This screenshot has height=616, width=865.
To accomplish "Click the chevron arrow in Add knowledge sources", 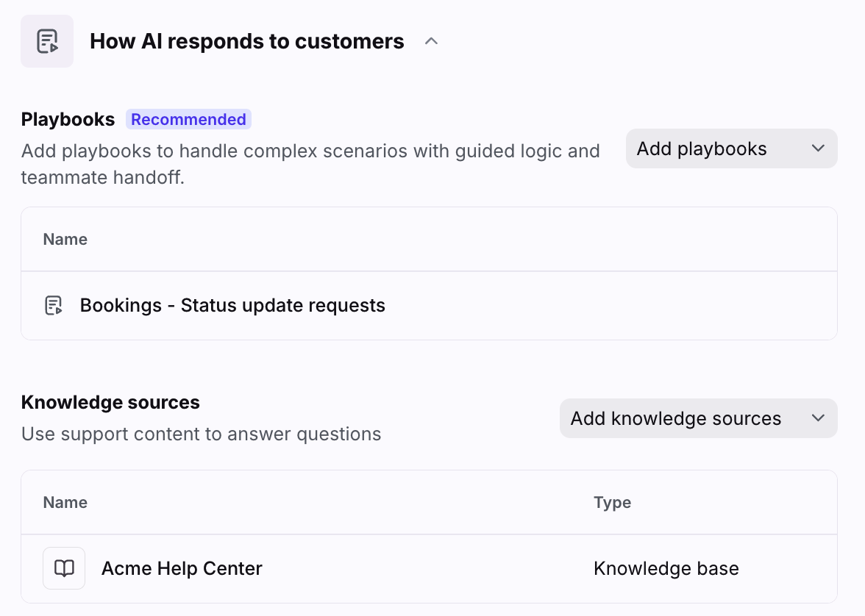I will click(x=818, y=418).
